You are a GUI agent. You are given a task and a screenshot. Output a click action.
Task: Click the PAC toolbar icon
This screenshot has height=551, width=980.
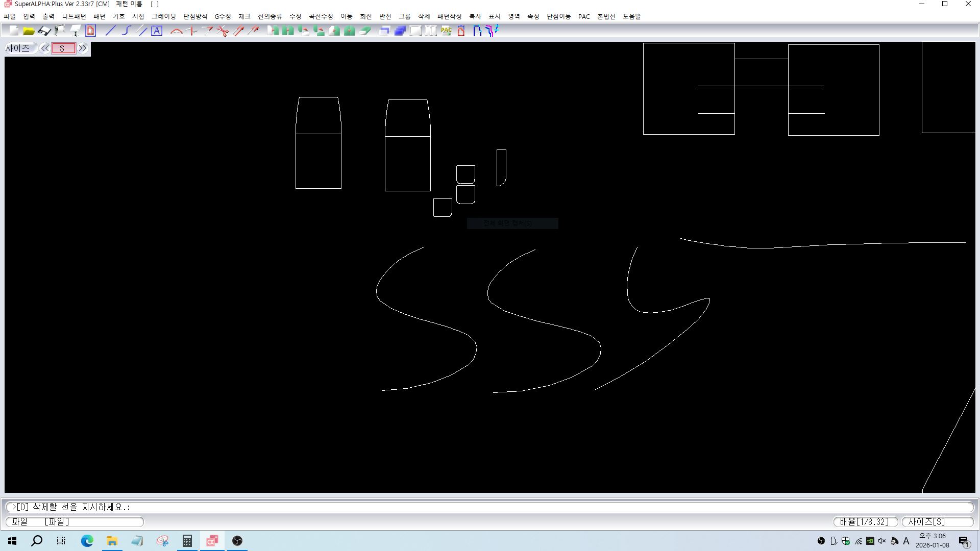tap(446, 31)
